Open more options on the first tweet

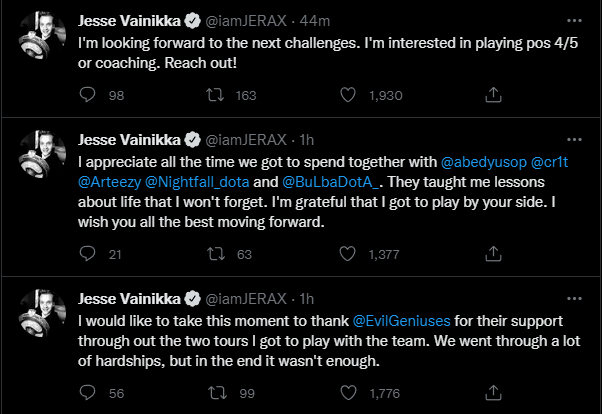coord(573,19)
